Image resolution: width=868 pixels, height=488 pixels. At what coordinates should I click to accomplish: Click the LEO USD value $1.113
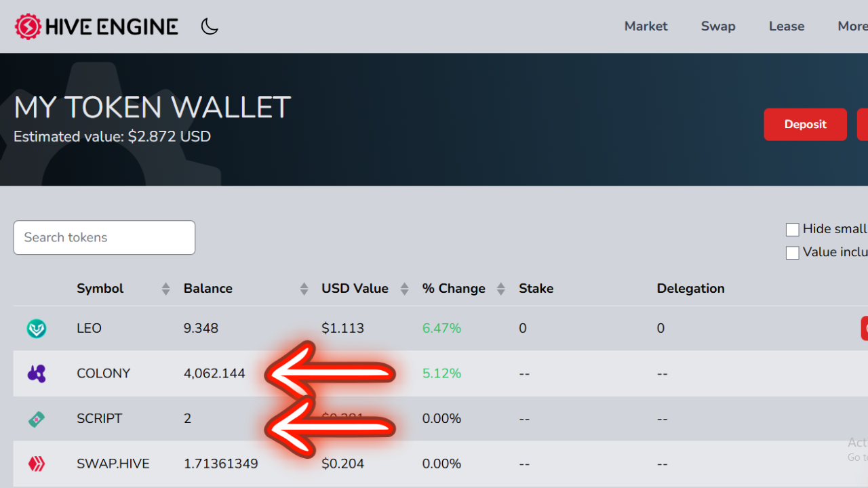coord(342,329)
